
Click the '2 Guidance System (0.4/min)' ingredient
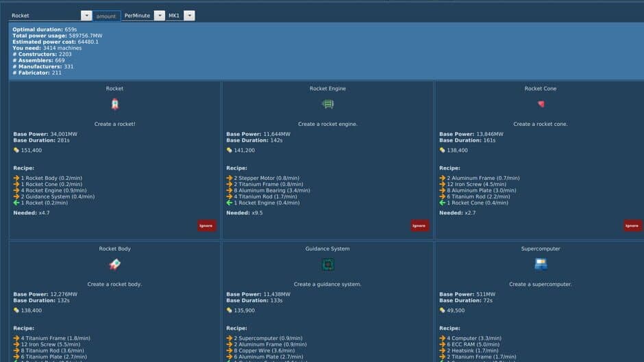tap(58, 196)
